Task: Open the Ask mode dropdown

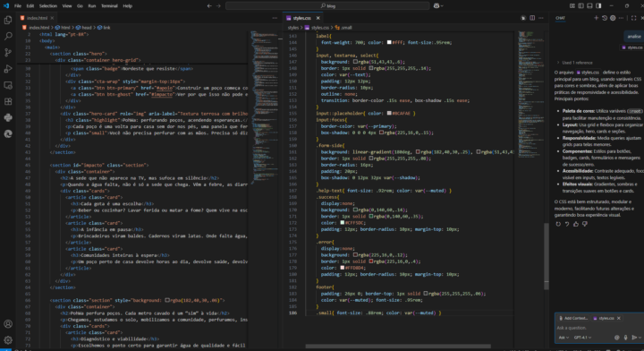Action: (563, 338)
